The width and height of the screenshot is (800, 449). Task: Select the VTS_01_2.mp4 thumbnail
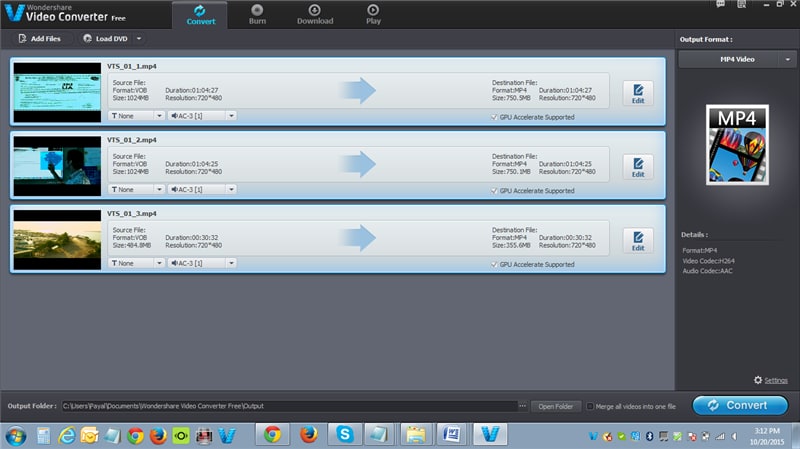57,166
